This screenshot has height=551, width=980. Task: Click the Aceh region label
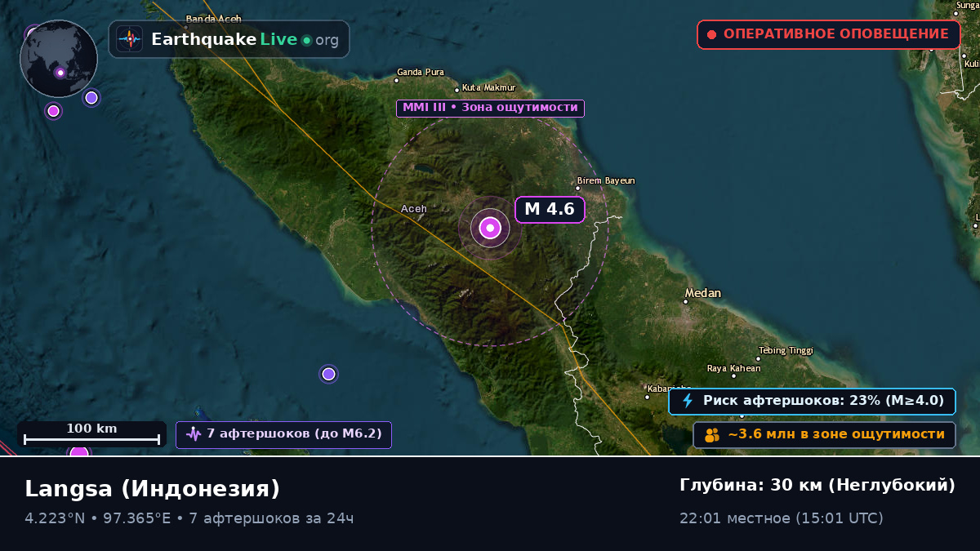413,209
